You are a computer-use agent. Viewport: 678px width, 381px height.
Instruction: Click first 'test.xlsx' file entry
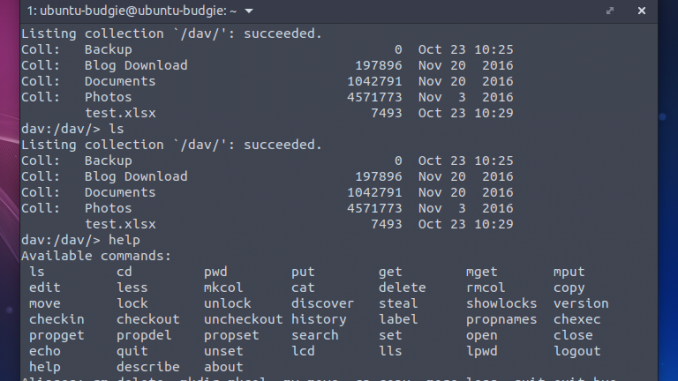(x=120, y=113)
